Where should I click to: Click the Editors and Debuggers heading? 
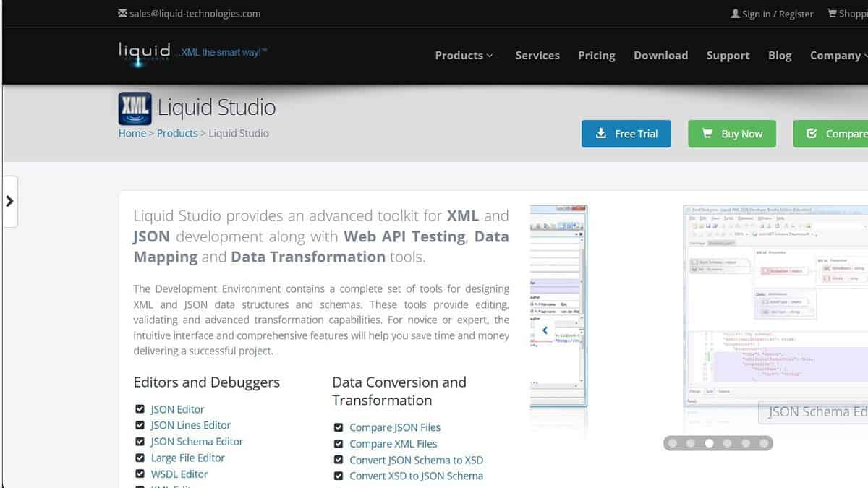coord(207,382)
